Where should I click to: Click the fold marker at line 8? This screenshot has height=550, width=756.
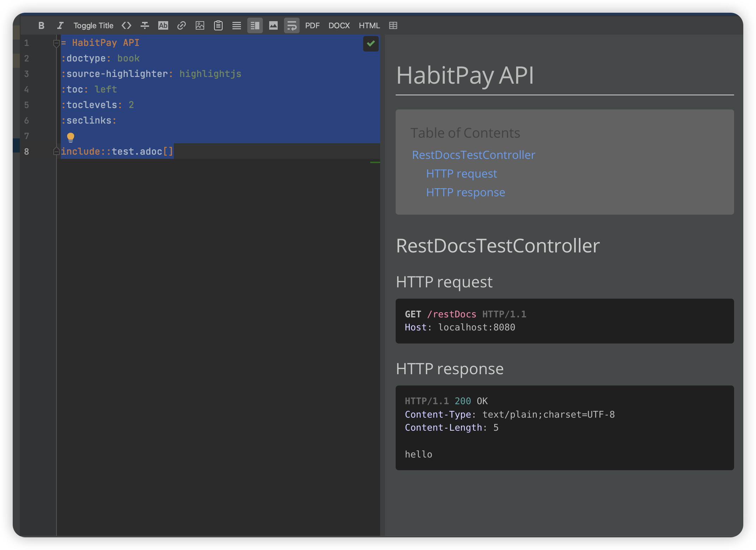[56, 151]
